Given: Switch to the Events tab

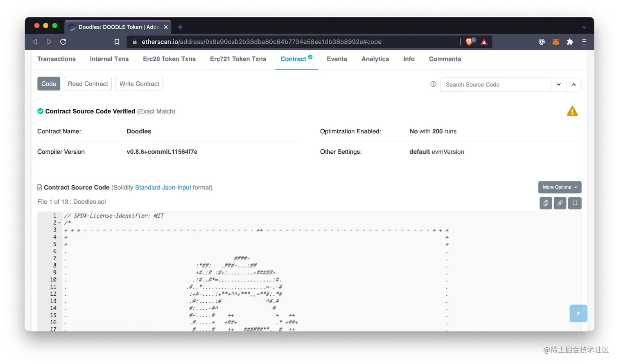Looking at the screenshot, I should click(337, 59).
